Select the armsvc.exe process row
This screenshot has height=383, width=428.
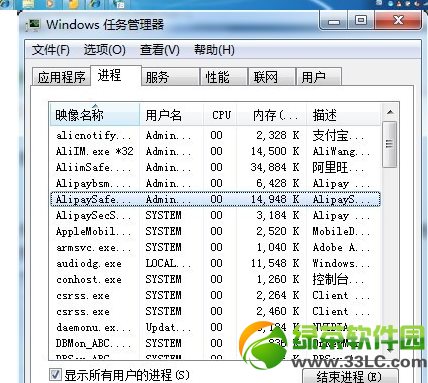click(215, 247)
